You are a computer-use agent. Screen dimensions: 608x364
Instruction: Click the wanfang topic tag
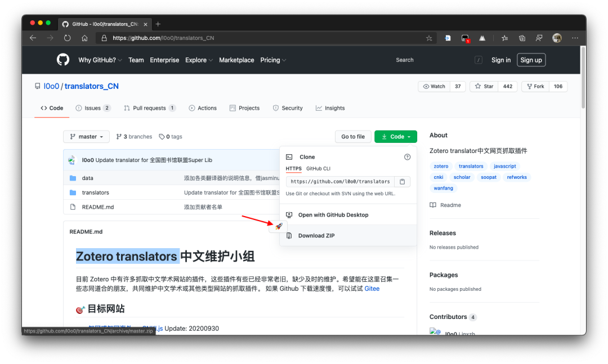[x=443, y=188]
